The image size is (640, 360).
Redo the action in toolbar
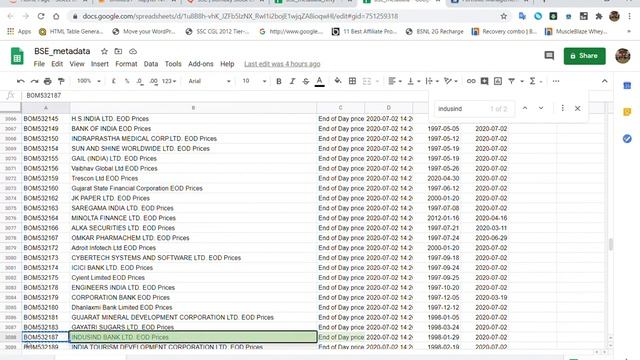tap(34, 81)
